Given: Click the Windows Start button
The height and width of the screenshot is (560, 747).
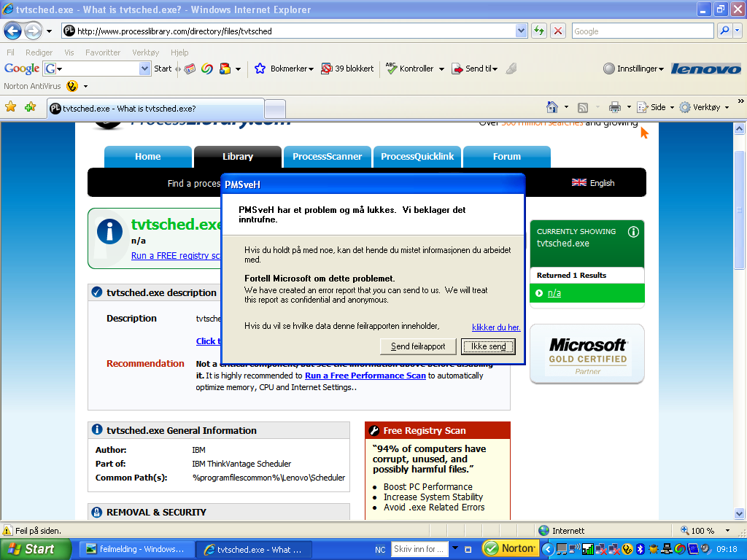Looking at the screenshot, I should [35, 549].
